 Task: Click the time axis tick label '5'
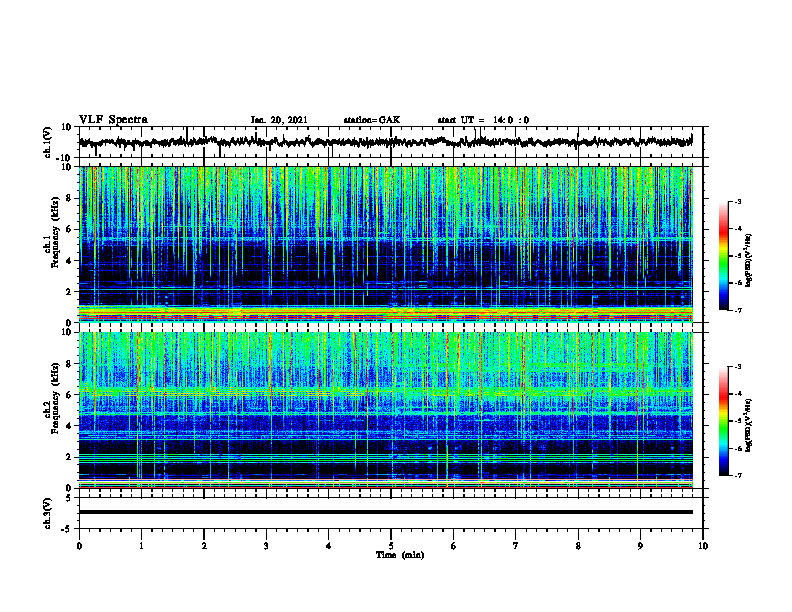(x=391, y=545)
